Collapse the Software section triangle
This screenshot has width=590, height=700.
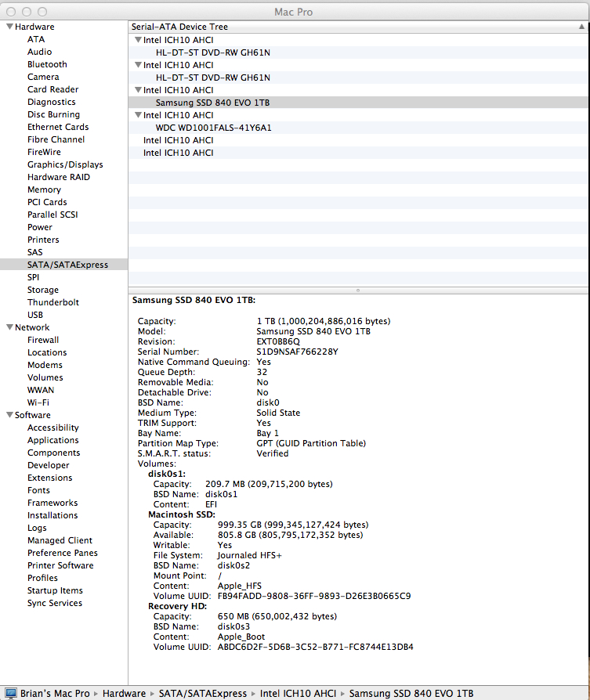coord(9,415)
